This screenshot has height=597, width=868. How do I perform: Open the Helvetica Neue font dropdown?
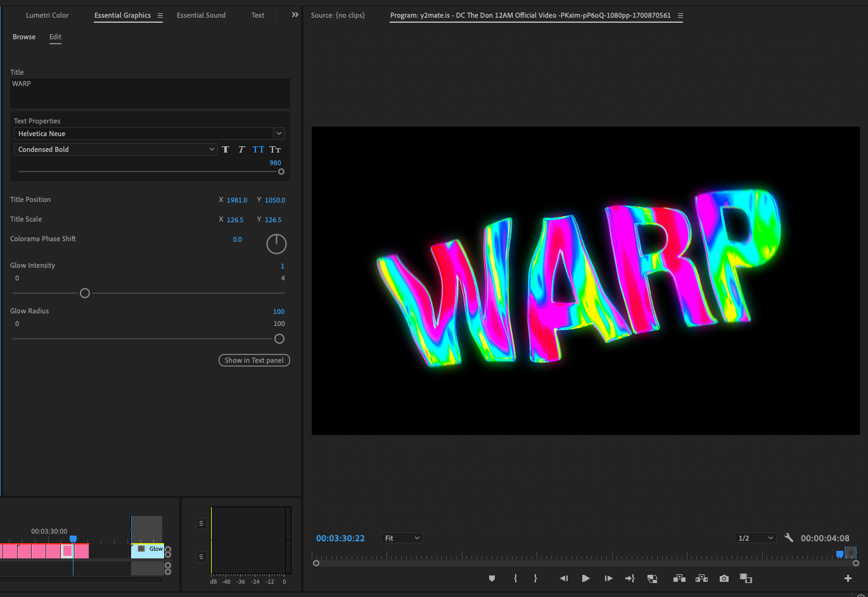pyautogui.click(x=278, y=134)
